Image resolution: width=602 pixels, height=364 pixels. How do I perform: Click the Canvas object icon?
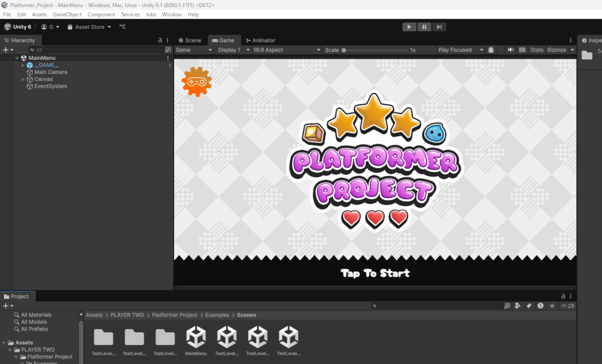(29, 79)
